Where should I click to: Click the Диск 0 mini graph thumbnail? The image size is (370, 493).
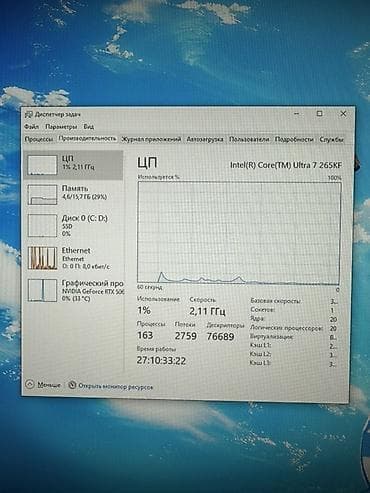click(42, 226)
